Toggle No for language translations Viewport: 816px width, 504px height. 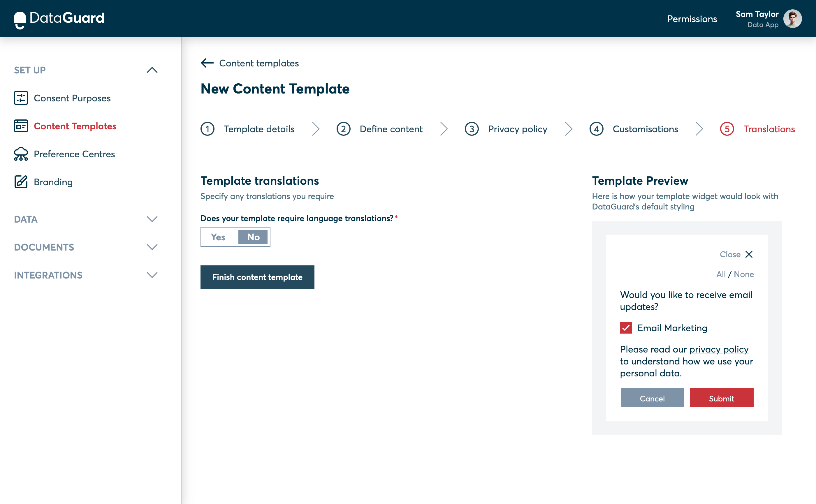pos(254,237)
